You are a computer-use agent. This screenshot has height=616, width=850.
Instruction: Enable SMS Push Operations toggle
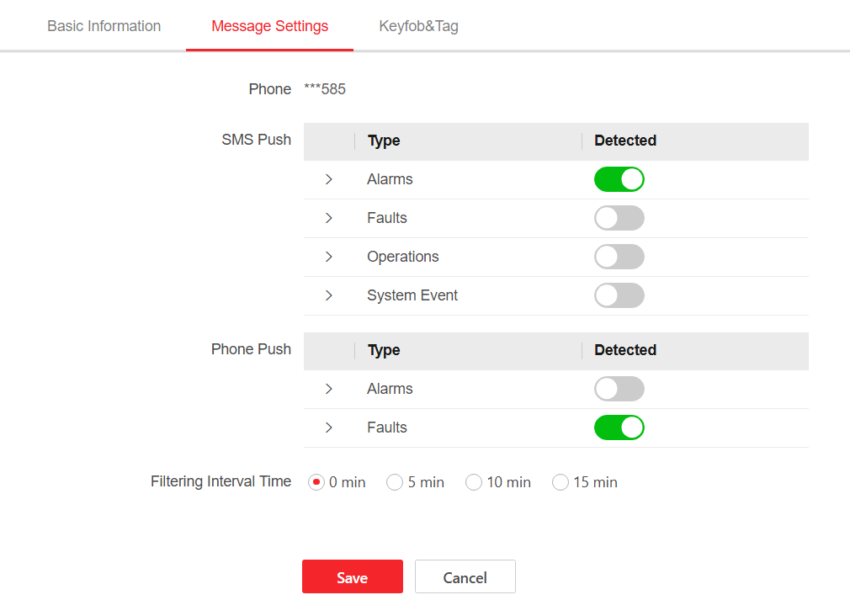pyautogui.click(x=619, y=257)
